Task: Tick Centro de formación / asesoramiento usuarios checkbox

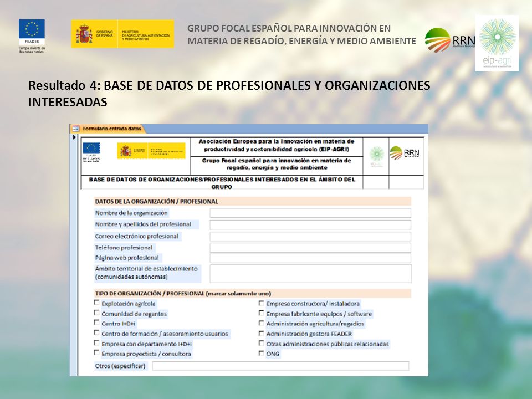Action: click(96, 333)
